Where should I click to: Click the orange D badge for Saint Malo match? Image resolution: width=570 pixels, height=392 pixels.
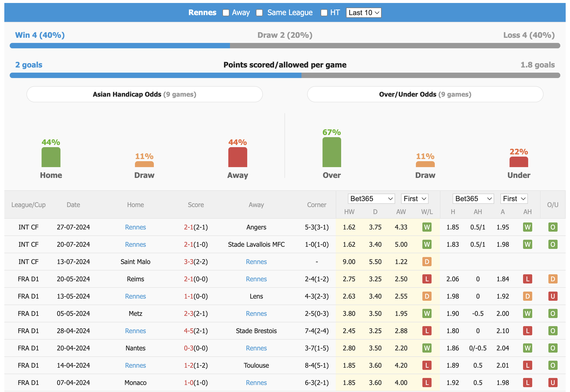(x=427, y=262)
